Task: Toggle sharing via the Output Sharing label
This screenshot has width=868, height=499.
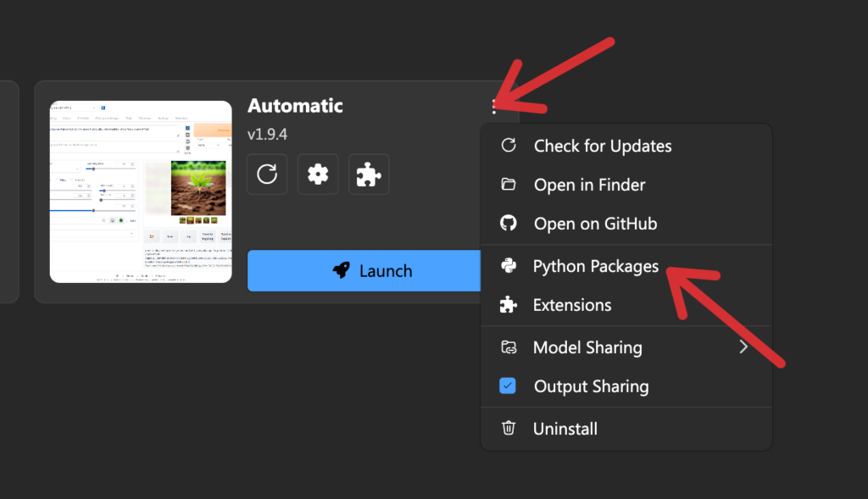Action: pos(591,386)
